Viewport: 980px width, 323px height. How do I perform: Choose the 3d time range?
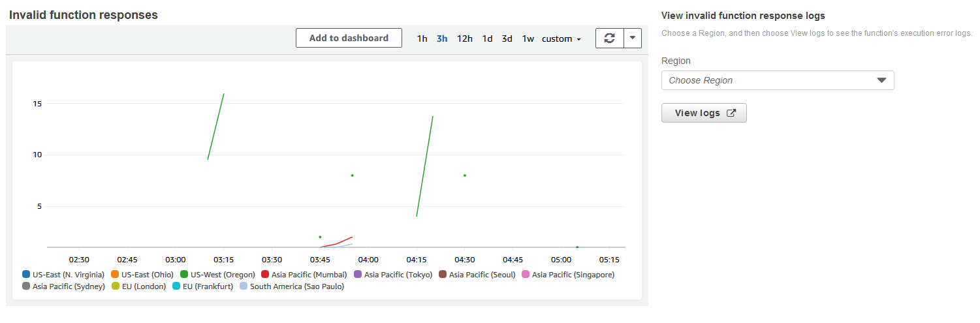click(x=507, y=38)
